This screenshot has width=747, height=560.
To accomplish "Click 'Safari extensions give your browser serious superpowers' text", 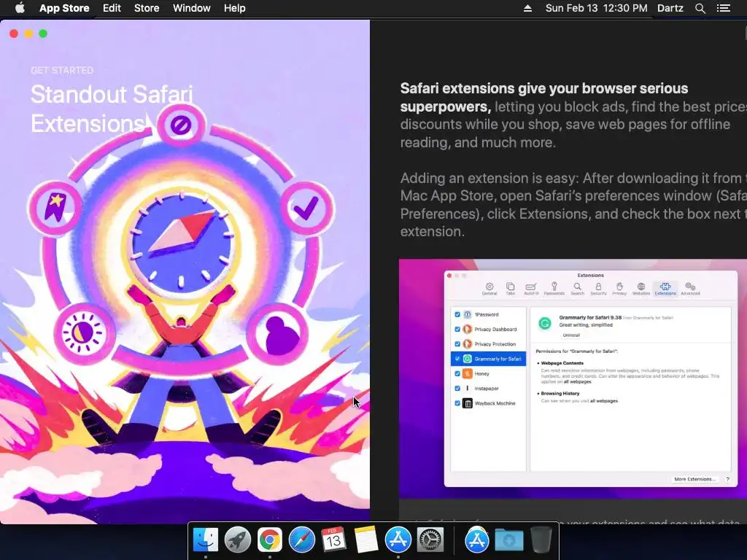I will [544, 97].
